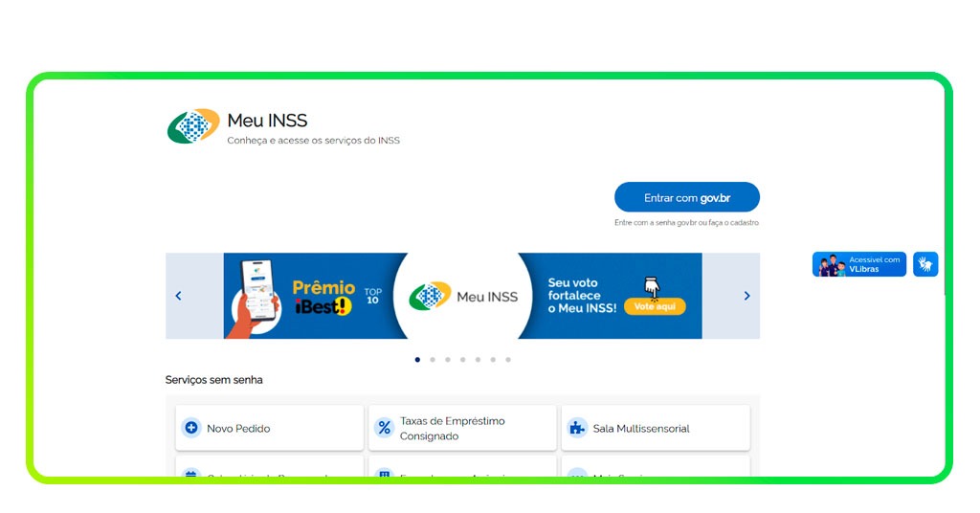The image size is (980, 513).
Task: Click the Vote aqui banner button
Action: [x=655, y=306]
